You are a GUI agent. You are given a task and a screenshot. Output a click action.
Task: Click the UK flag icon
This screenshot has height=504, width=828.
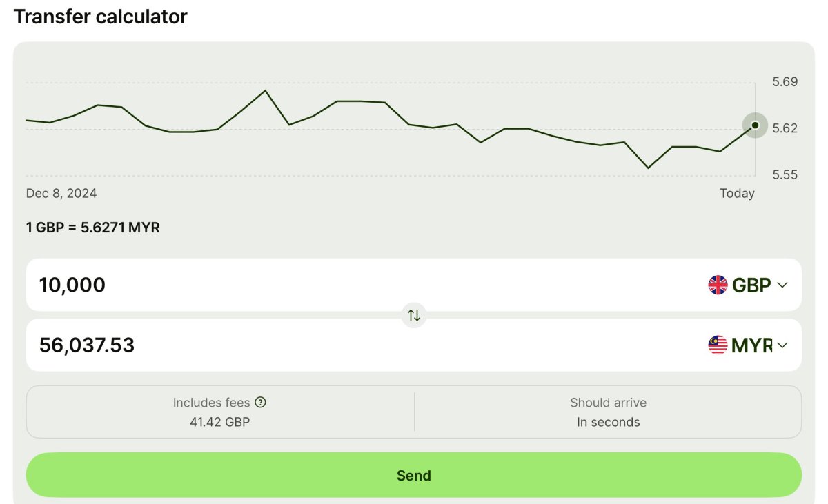click(x=718, y=285)
